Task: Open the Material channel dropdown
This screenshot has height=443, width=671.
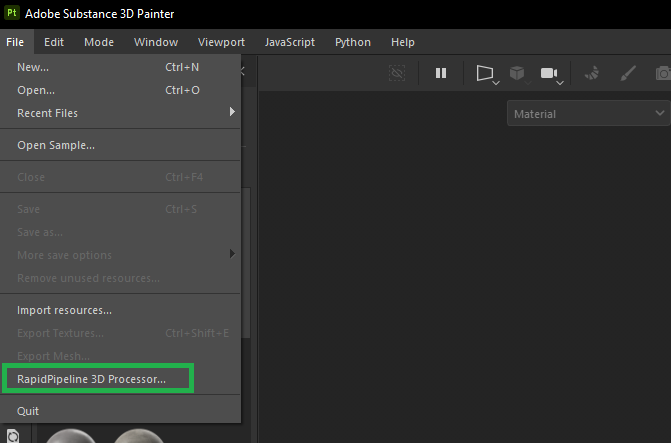Action: pos(588,113)
